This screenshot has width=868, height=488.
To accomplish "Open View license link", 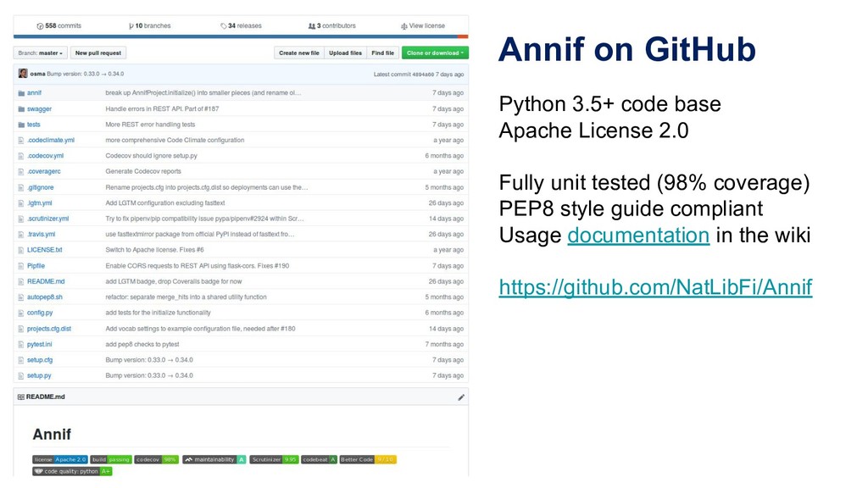I will pyautogui.click(x=423, y=26).
